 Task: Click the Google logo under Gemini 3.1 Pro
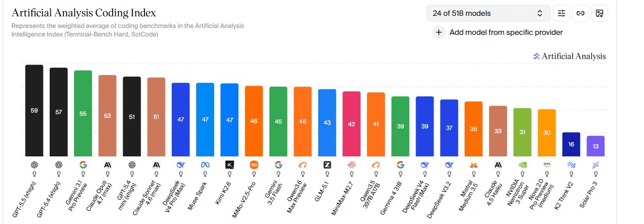coord(83,164)
